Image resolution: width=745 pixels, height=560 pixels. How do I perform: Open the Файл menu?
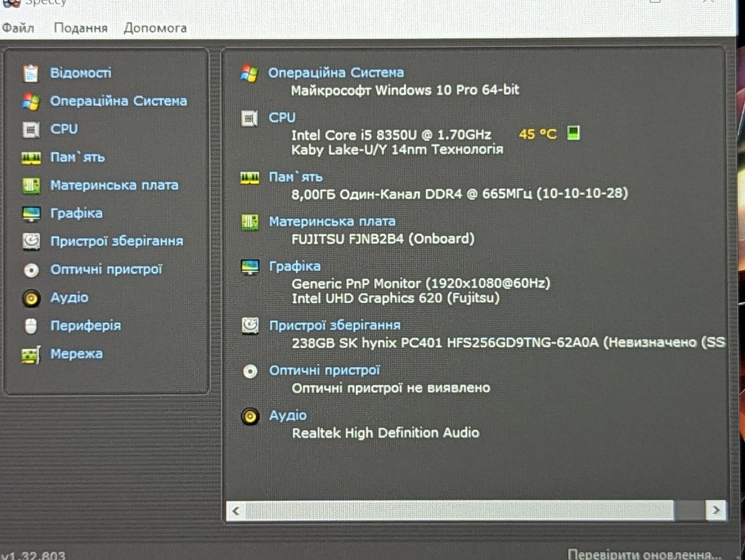click(18, 27)
